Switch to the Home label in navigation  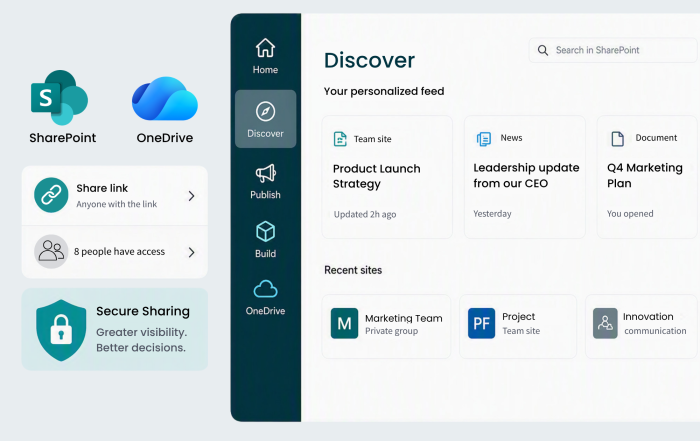pyautogui.click(x=265, y=70)
